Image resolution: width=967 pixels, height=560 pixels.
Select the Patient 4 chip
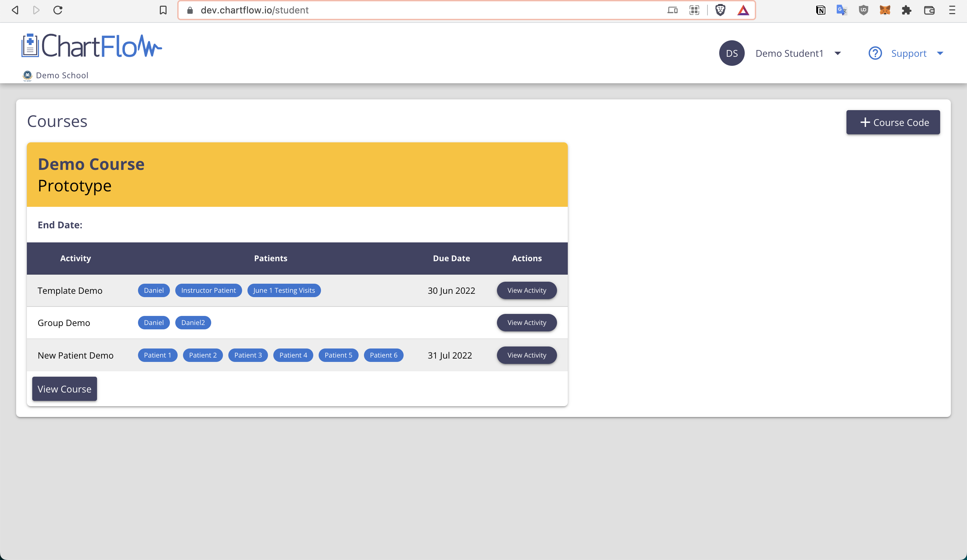293,355
